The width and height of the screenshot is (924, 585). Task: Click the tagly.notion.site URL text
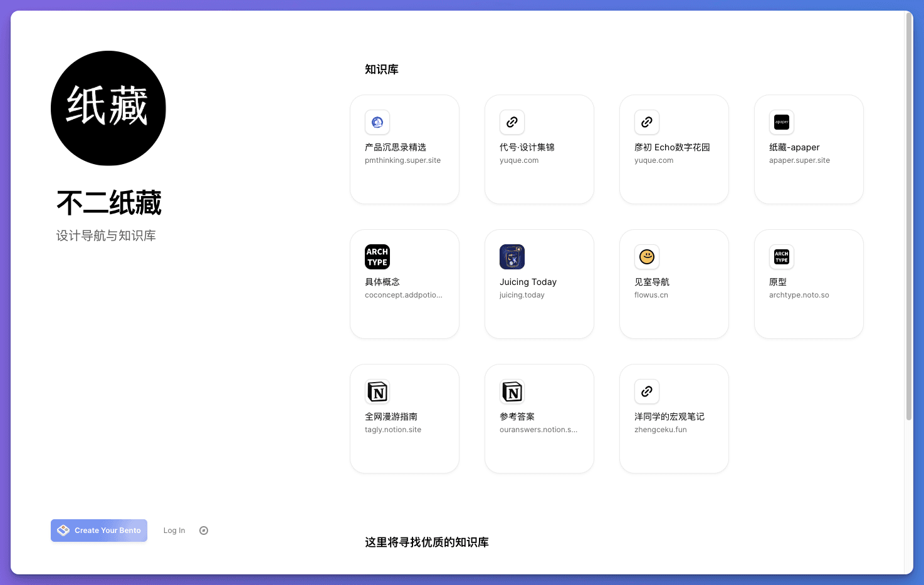point(393,430)
